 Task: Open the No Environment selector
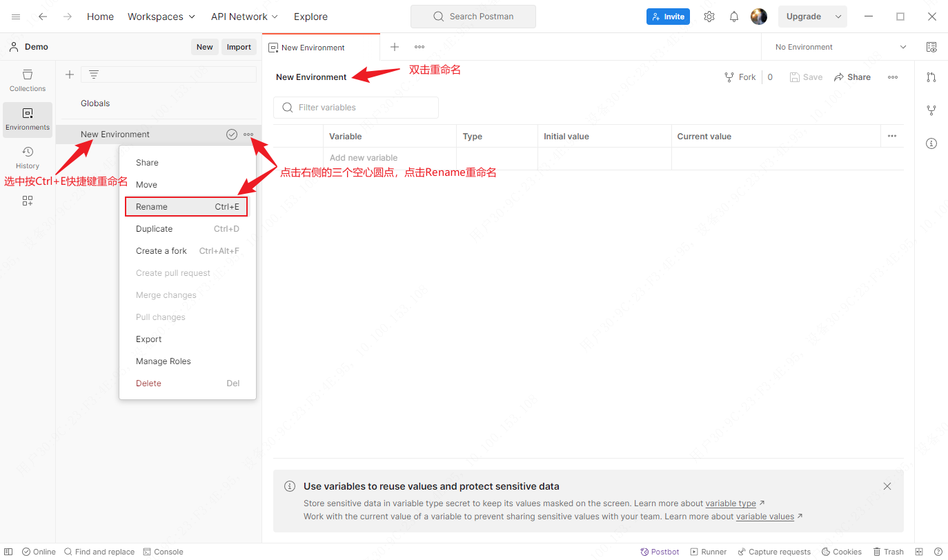(840, 47)
